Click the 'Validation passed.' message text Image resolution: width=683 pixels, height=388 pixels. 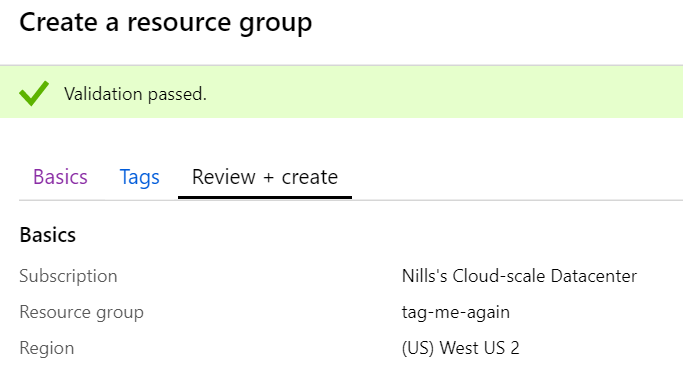(135, 94)
